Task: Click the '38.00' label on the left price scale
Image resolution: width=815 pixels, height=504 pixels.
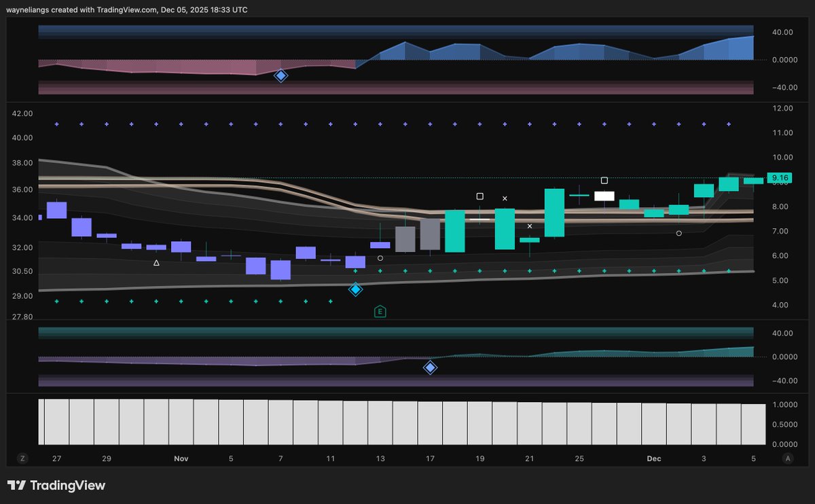Action: pos(22,164)
